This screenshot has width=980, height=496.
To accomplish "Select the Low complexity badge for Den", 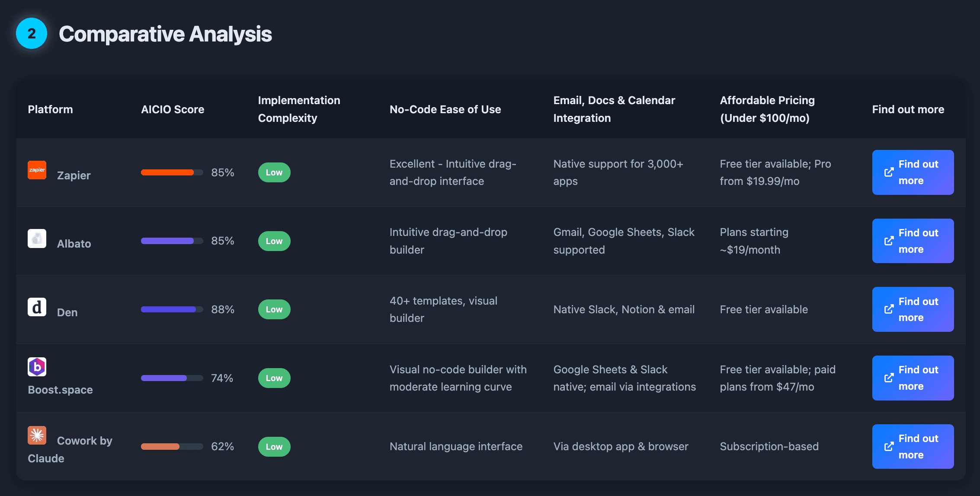I will coord(274,309).
